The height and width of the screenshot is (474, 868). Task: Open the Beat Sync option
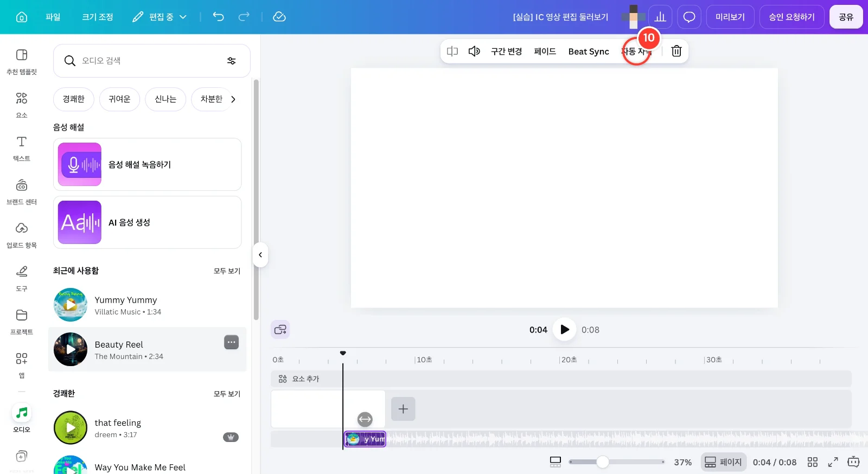click(x=589, y=51)
